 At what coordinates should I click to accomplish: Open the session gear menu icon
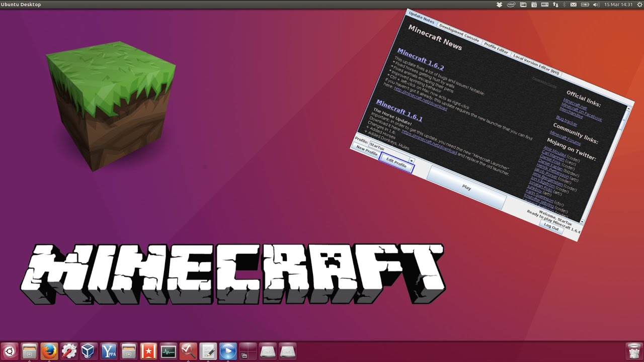[639, 5]
